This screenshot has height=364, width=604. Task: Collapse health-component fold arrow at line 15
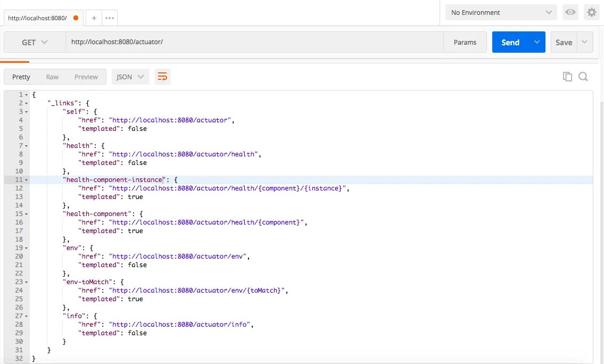[26, 214]
